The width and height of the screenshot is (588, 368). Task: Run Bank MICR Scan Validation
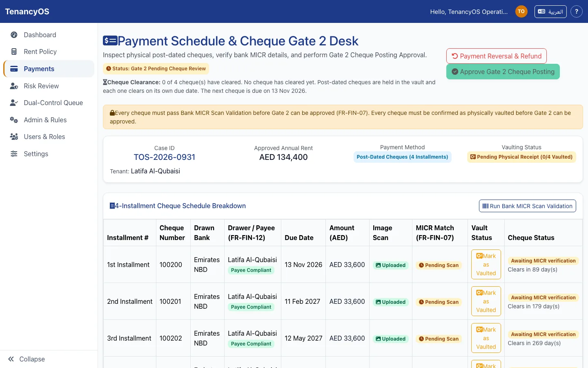528,206
